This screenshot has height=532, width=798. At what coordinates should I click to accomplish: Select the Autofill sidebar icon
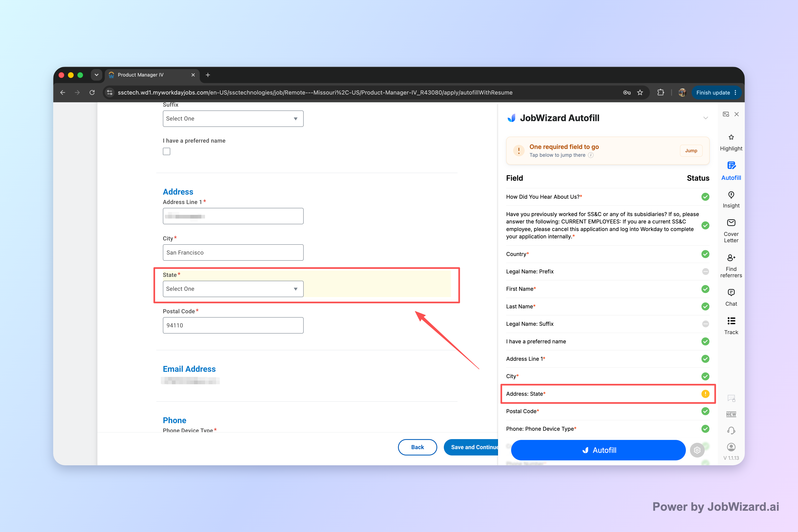click(x=731, y=166)
